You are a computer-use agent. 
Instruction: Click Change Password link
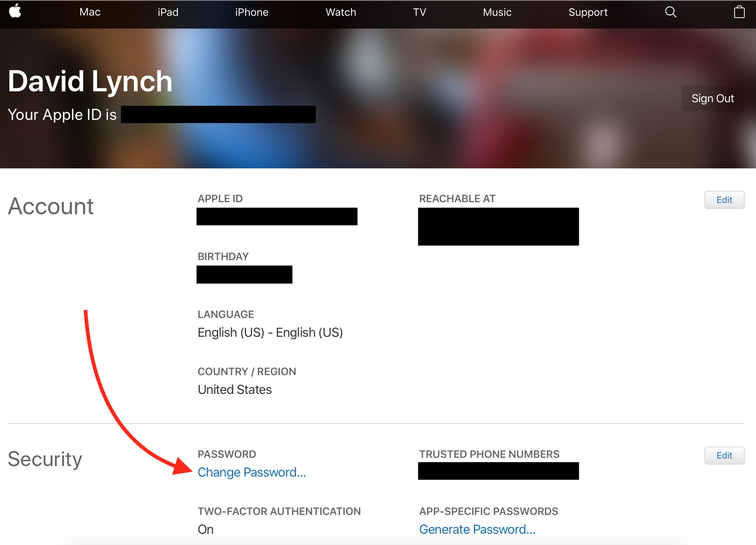tap(252, 471)
